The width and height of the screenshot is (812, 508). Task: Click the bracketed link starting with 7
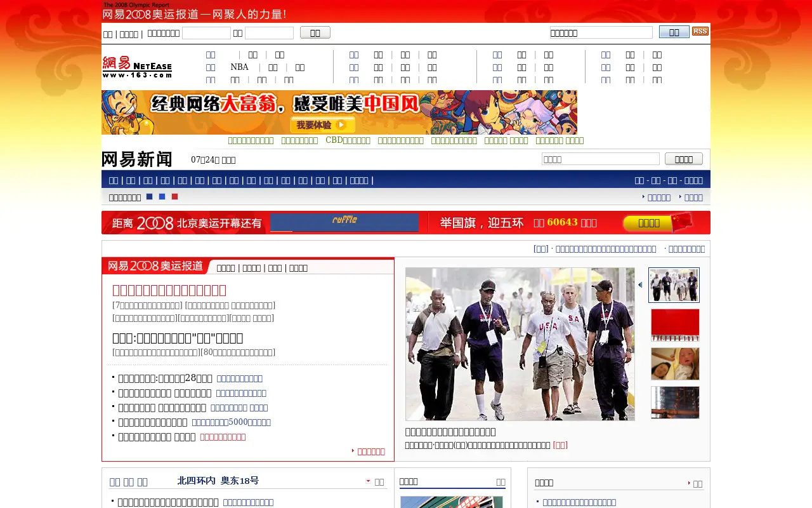click(x=148, y=305)
